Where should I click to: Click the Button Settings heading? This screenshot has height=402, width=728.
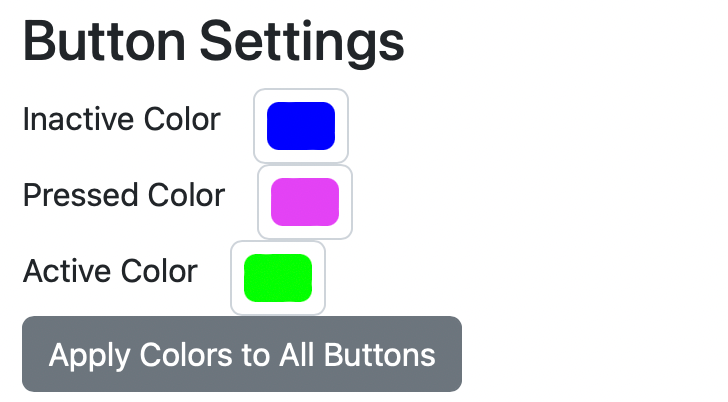(x=213, y=42)
